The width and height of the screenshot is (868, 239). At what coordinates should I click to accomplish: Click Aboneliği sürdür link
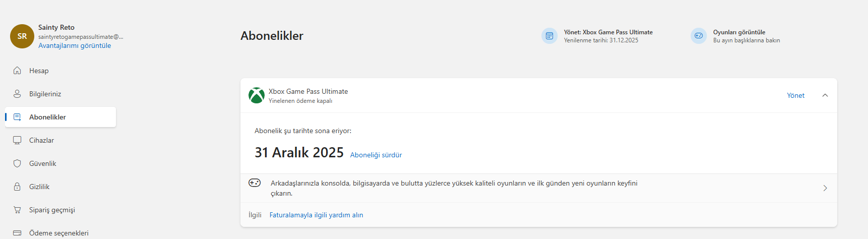click(376, 155)
